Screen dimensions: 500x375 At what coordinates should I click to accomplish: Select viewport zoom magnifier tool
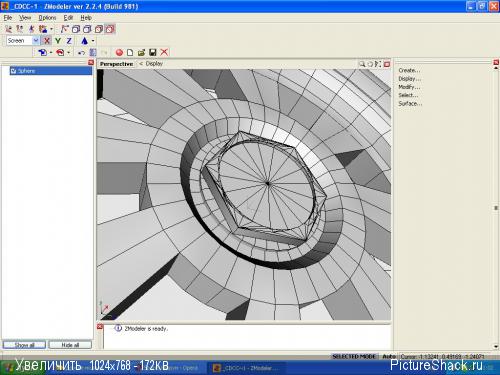click(362, 64)
